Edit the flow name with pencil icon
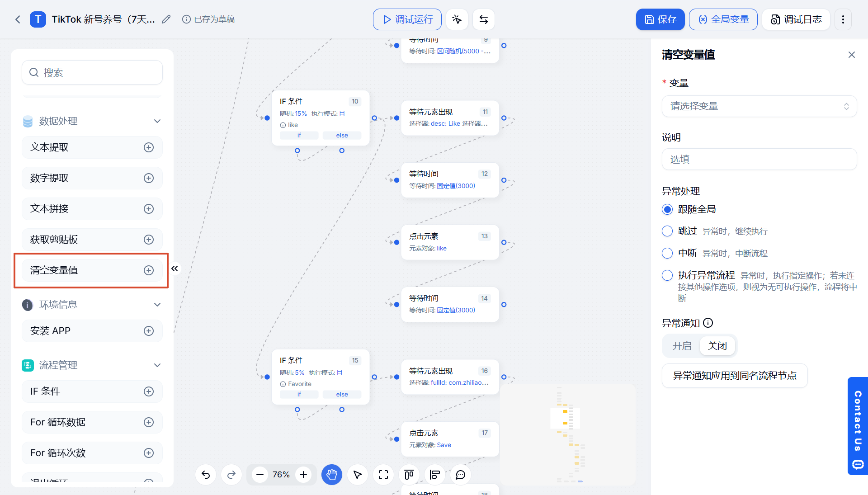This screenshot has width=868, height=495. tap(166, 19)
